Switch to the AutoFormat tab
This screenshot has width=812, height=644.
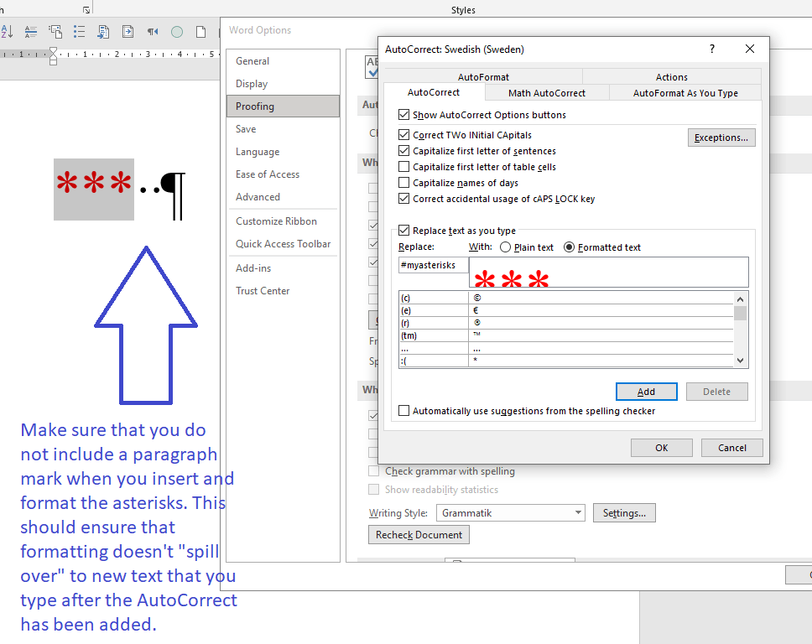[483, 76]
